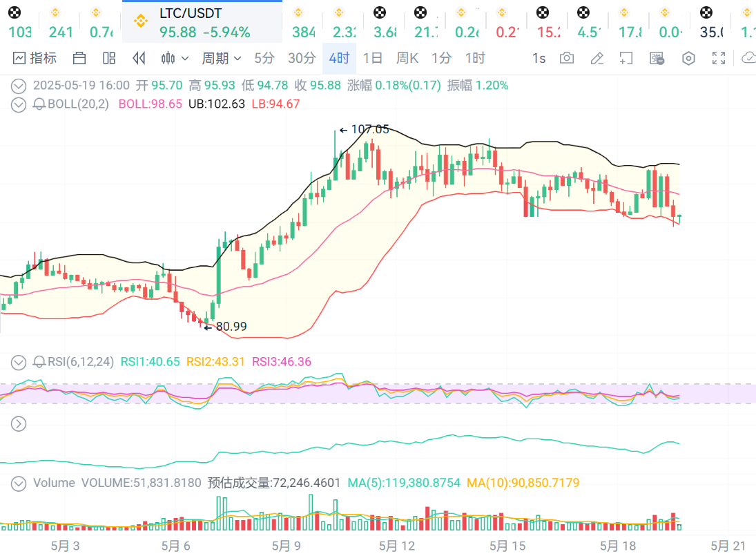Switch to the 1日 timeframe
The image size is (756, 556).
pos(372,58)
